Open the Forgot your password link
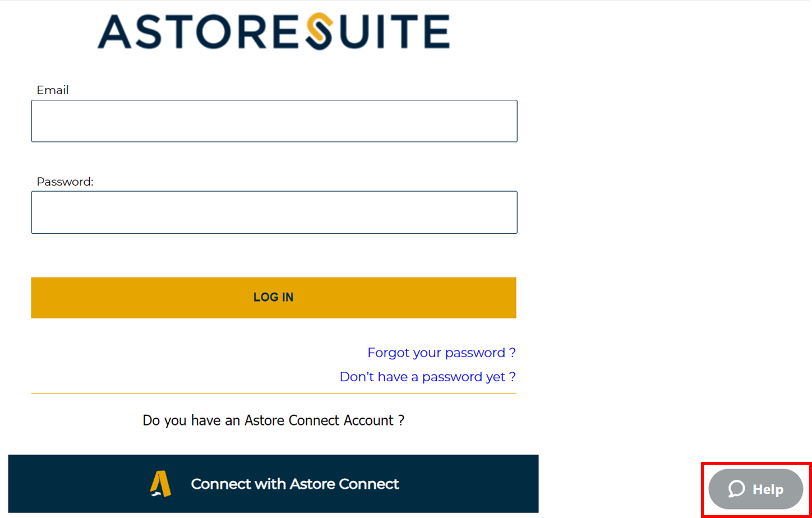This screenshot has width=812, height=518. click(x=441, y=353)
